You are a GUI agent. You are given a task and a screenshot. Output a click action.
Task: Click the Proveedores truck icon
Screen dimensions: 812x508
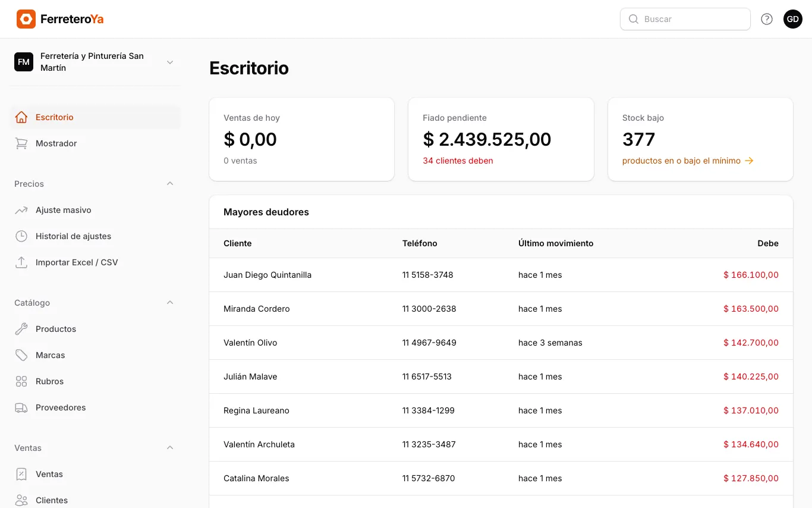[x=21, y=407]
